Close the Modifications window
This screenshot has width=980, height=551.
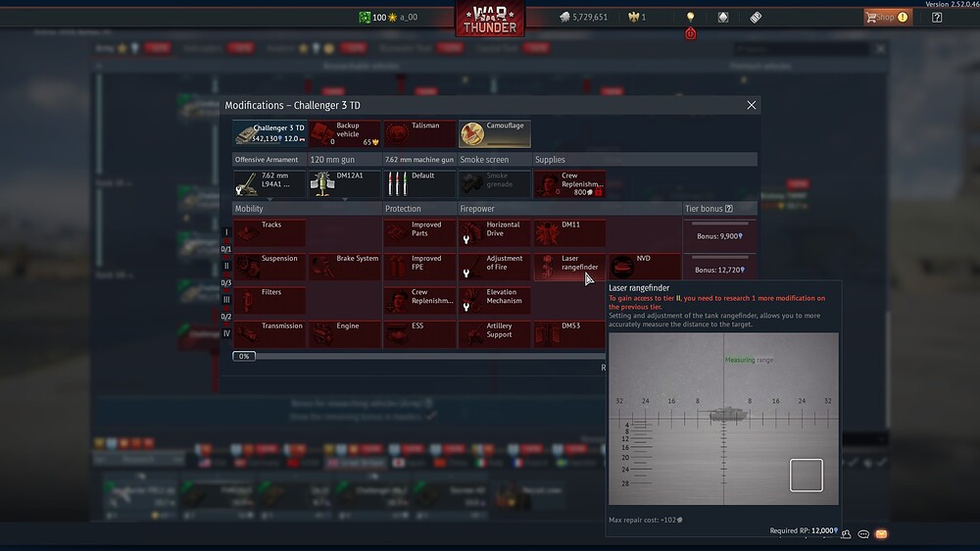point(752,105)
